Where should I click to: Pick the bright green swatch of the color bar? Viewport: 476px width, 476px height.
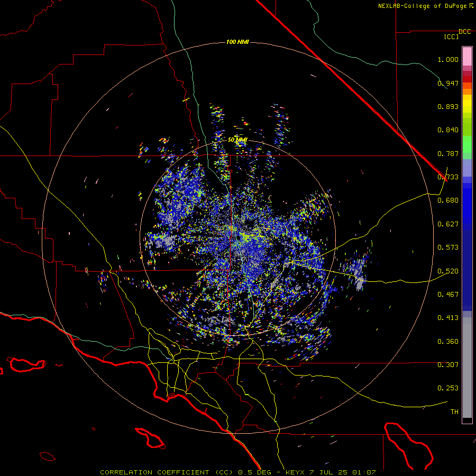[467, 144]
